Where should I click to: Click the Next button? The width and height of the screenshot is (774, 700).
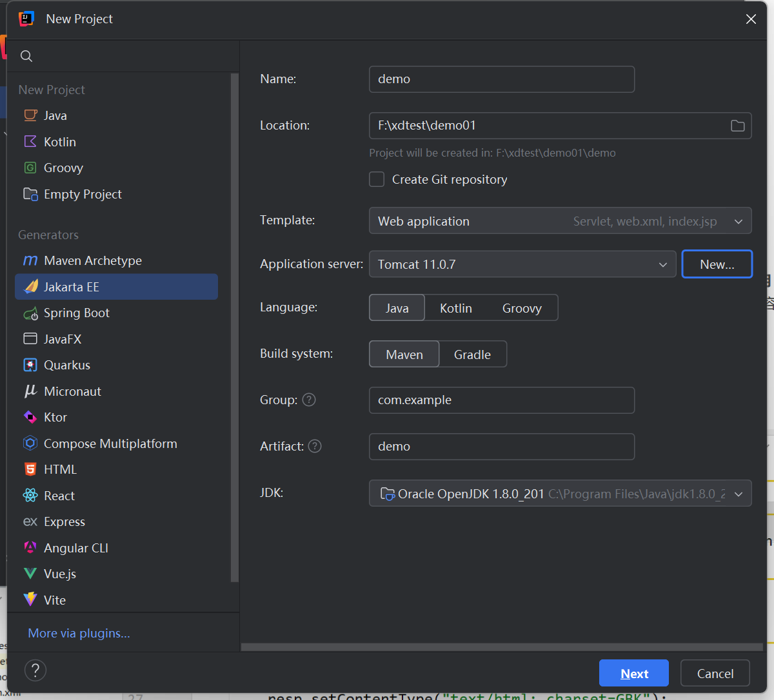[x=634, y=673]
